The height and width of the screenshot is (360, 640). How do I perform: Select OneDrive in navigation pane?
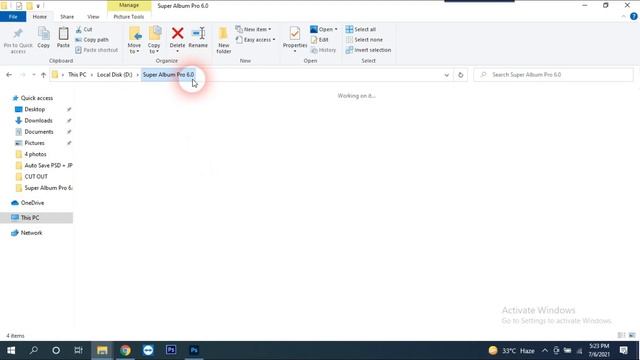click(32, 203)
